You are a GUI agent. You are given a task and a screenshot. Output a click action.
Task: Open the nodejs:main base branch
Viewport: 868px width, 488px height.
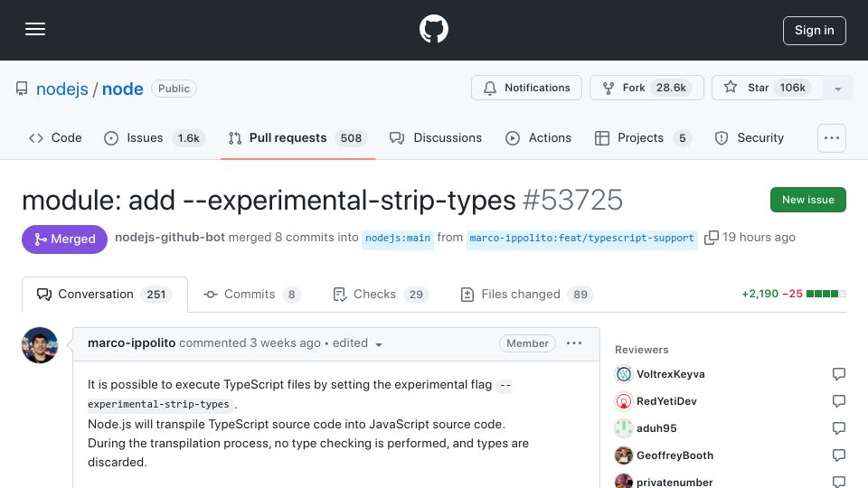[x=398, y=239]
